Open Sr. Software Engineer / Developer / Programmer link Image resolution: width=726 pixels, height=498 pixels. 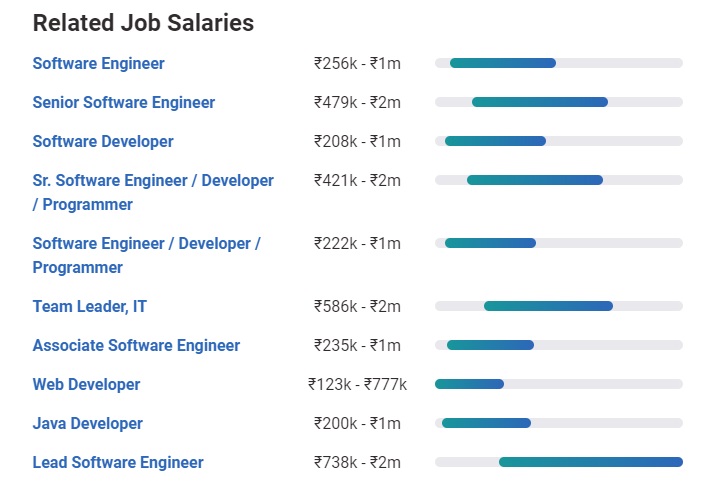(x=152, y=181)
